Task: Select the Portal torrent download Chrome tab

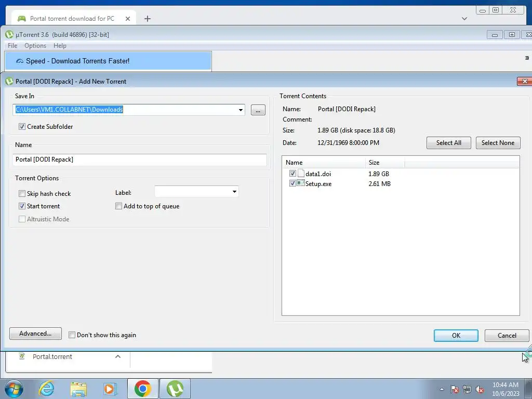Action: tap(74, 19)
